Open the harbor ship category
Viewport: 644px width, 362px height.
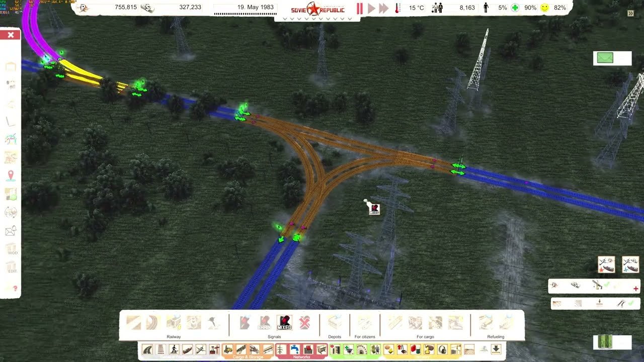(187, 349)
